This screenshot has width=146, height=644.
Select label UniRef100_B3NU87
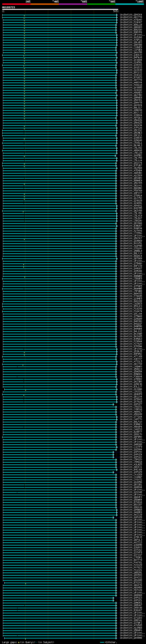tap(131, 226)
